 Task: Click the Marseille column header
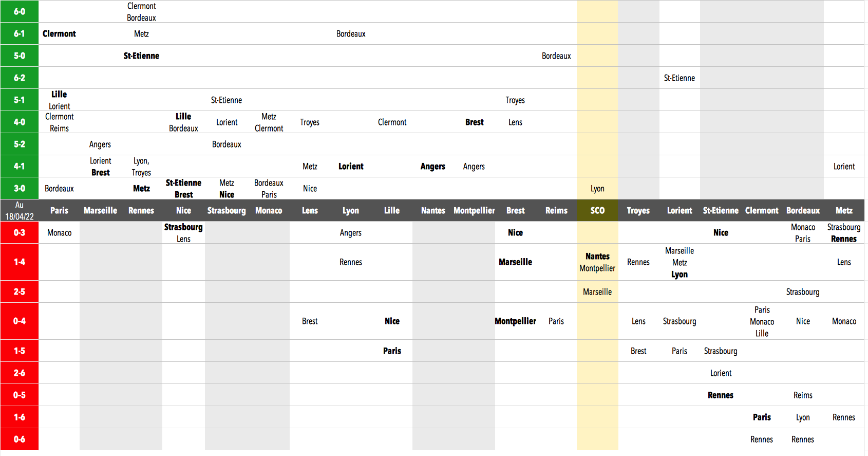click(x=100, y=210)
